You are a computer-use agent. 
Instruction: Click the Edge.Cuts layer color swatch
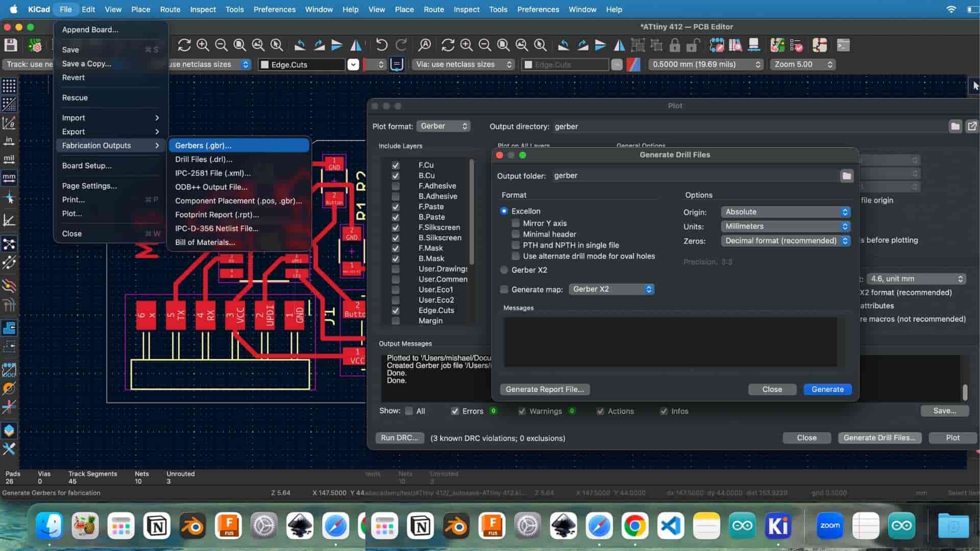[265, 65]
